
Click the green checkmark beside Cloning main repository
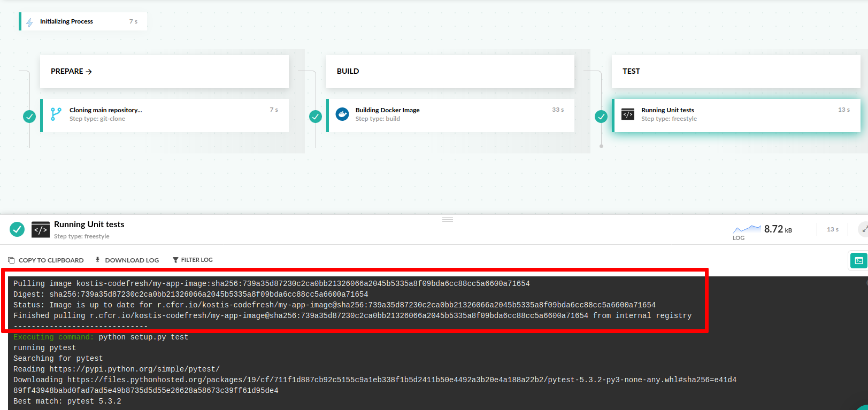tap(29, 116)
